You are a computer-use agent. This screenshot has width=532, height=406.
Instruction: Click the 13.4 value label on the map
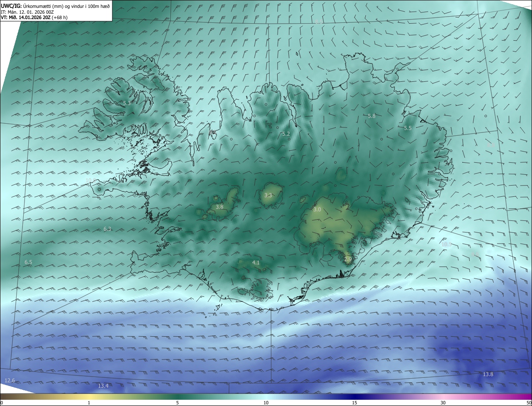coord(103,386)
